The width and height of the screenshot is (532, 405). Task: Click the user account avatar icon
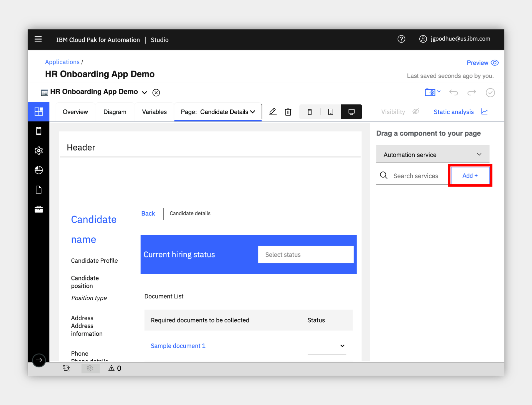coord(423,39)
